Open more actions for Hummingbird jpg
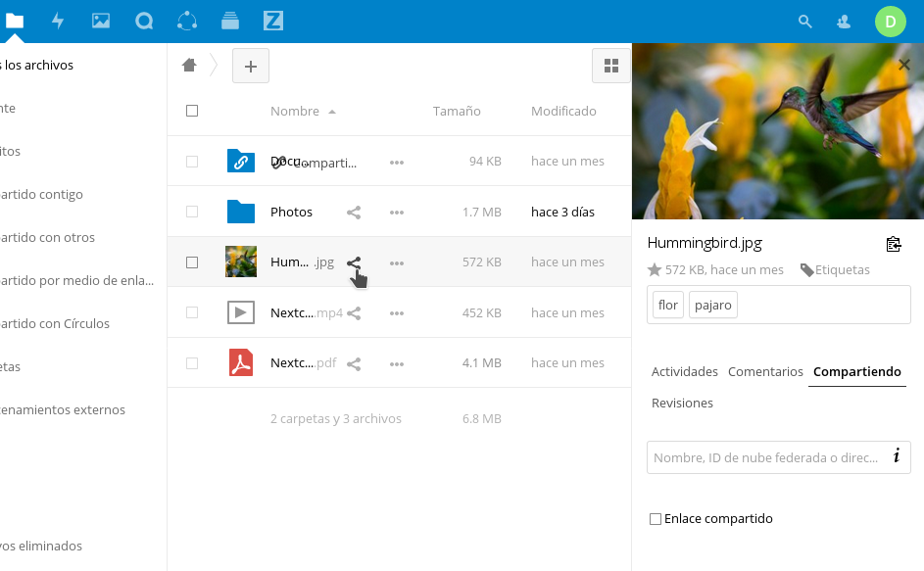This screenshot has height=571, width=924. click(x=397, y=262)
